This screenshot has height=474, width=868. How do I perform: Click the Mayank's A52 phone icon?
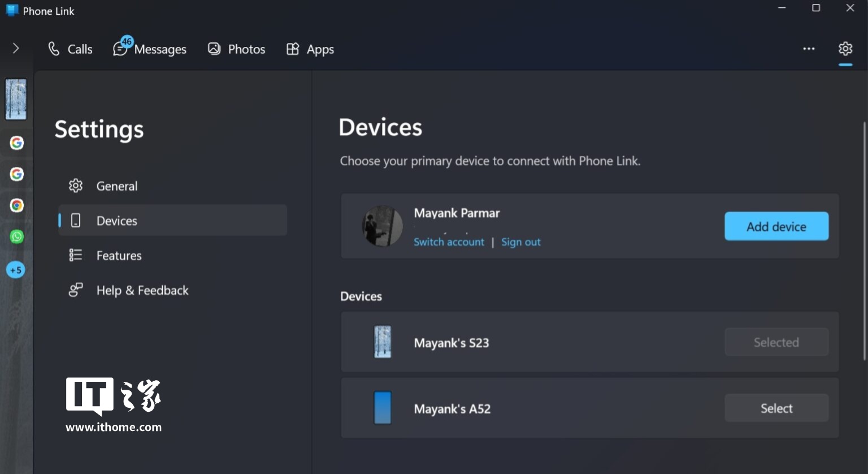[383, 408]
